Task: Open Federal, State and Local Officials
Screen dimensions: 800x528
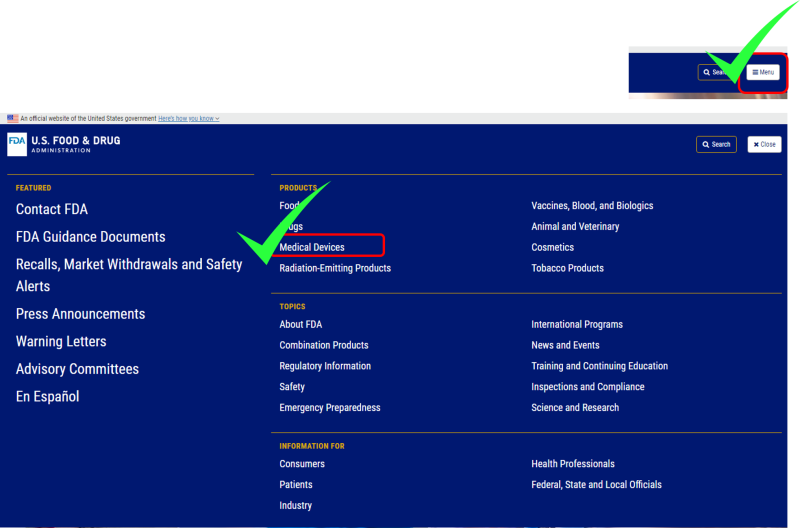Action: pos(596,485)
